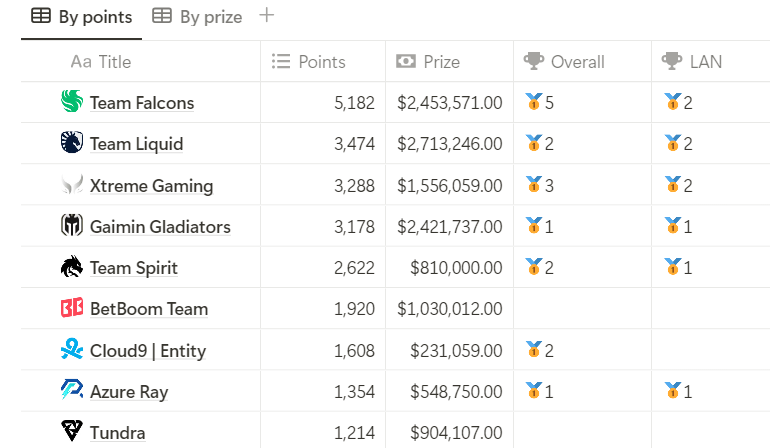Click the Team Falcons green logo icon
770x448 pixels.
(72, 101)
